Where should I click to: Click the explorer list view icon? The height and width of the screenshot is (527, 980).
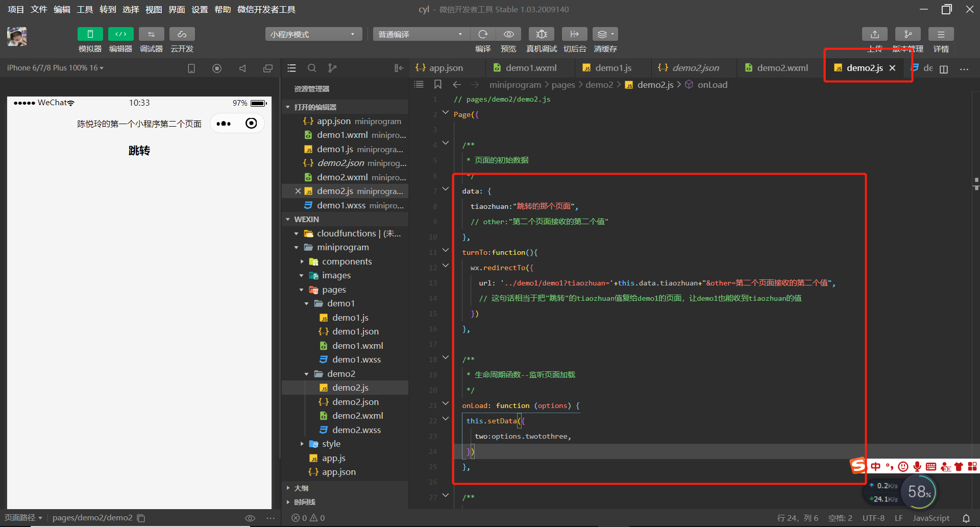click(x=291, y=68)
